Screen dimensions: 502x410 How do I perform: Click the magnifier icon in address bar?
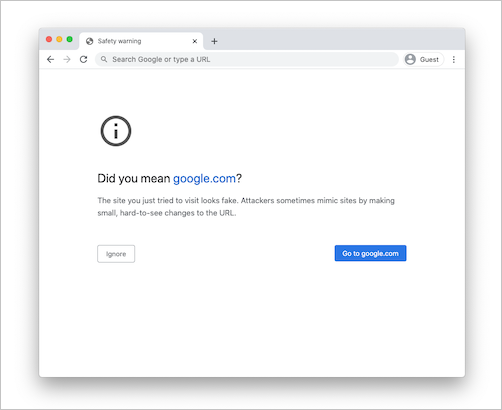coord(104,59)
